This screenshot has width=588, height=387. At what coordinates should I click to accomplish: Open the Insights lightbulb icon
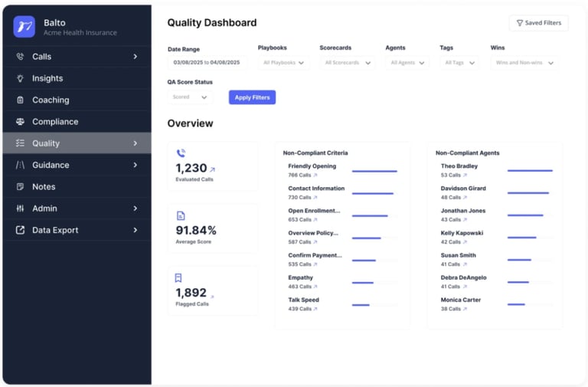point(20,78)
